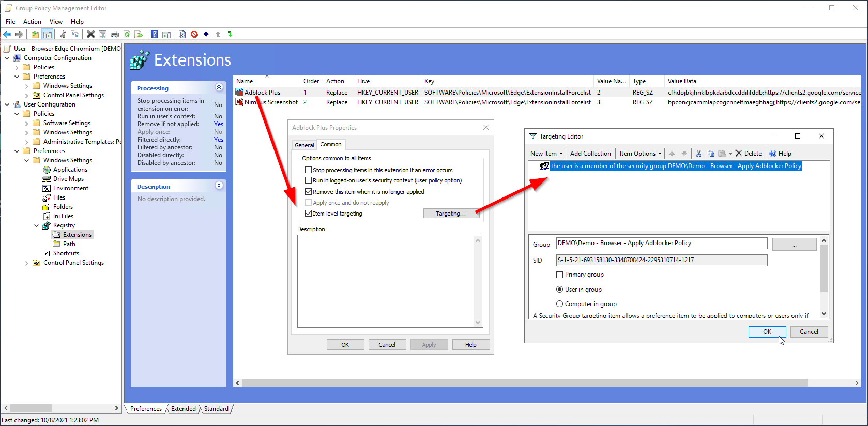Click the red circle Disable item icon
Image resolution: width=868 pixels, height=426 pixels.
coord(194,34)
